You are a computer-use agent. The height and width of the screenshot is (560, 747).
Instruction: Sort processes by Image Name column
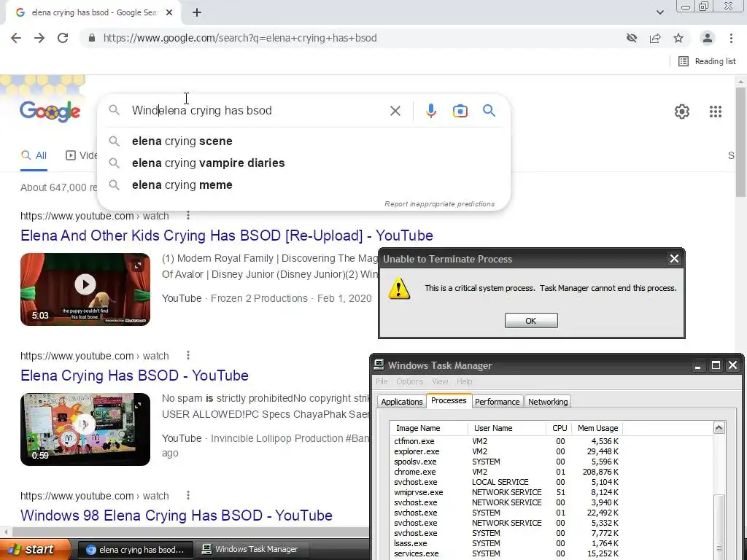click(x=429, y=428)
